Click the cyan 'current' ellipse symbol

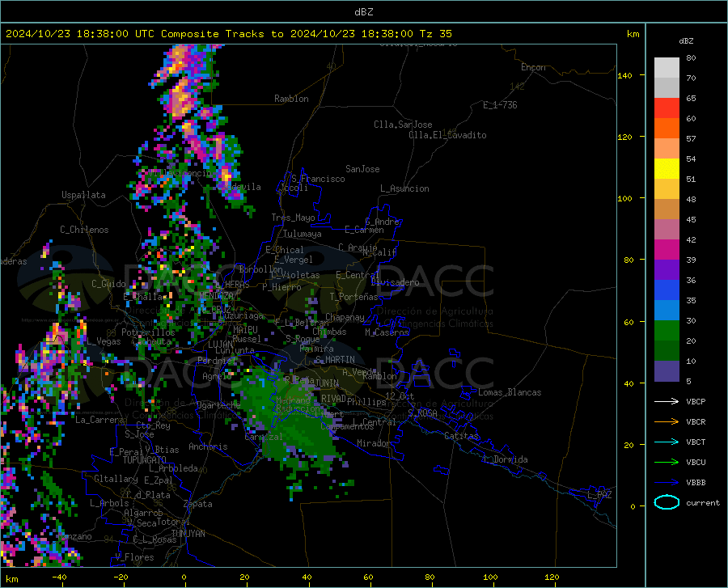pyautogui.click(x=667, y=502)
